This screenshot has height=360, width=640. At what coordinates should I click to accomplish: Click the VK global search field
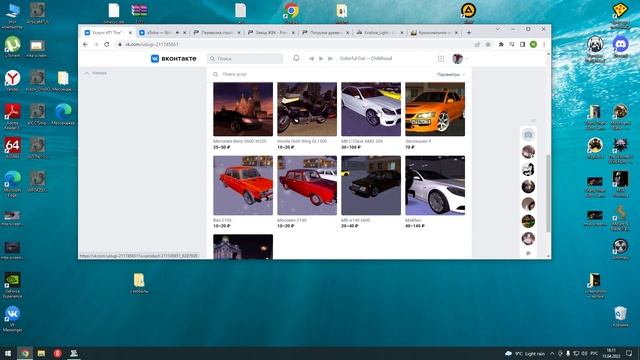[245, 59]
